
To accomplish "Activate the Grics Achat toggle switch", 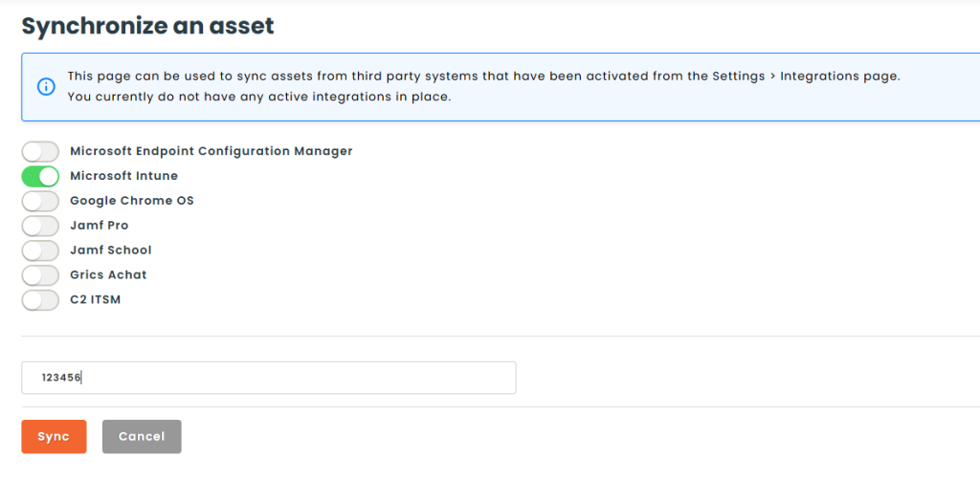I will (x=40, y=275).
